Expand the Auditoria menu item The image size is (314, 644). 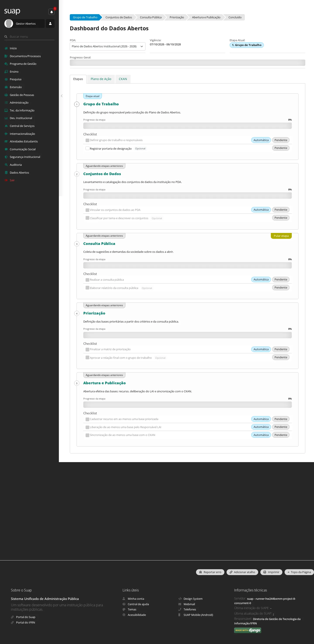pos(29,165)
